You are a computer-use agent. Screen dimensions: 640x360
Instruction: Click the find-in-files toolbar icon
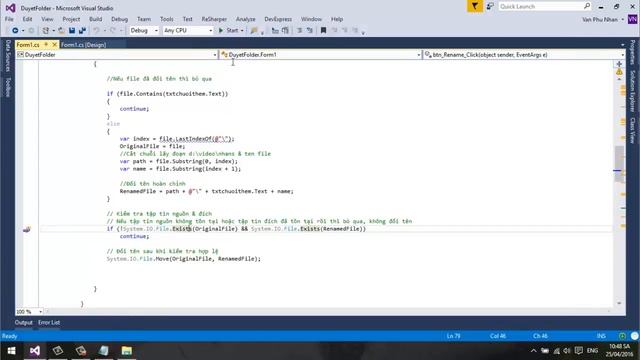[x=254, y=31]
